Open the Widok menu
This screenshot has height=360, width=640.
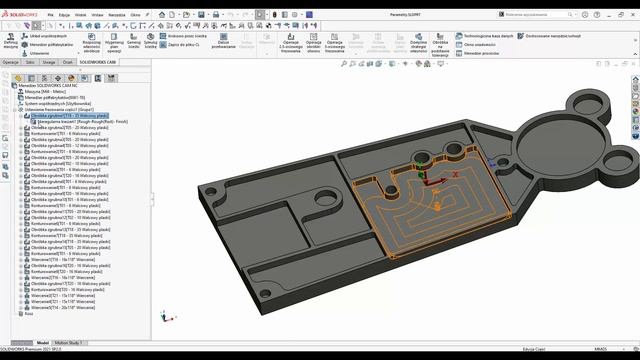point(80,15)
